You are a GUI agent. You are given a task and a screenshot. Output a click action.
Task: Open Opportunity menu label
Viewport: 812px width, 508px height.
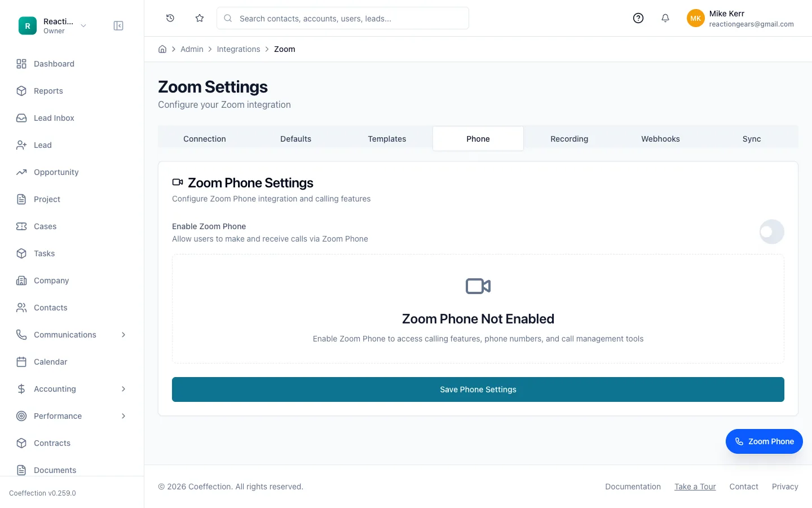point(56,172)
